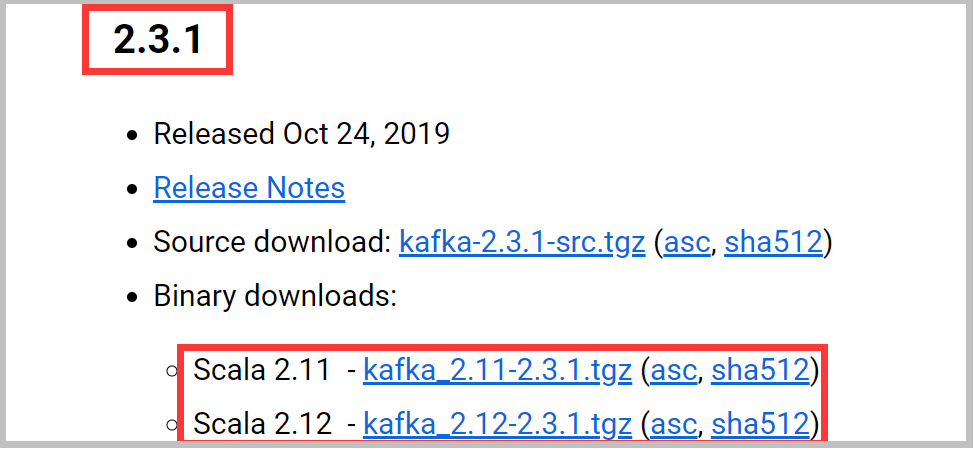Viewport: 974px width, 449px height.
Task: Click the 'Source download:' label
Action: [271, 242]
